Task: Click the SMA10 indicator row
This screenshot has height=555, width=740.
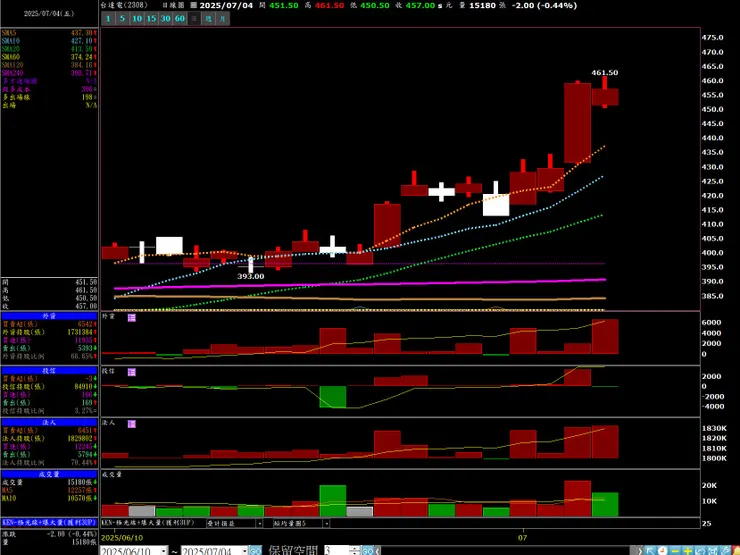Action: pyautogui.click(x=49, y=41)
